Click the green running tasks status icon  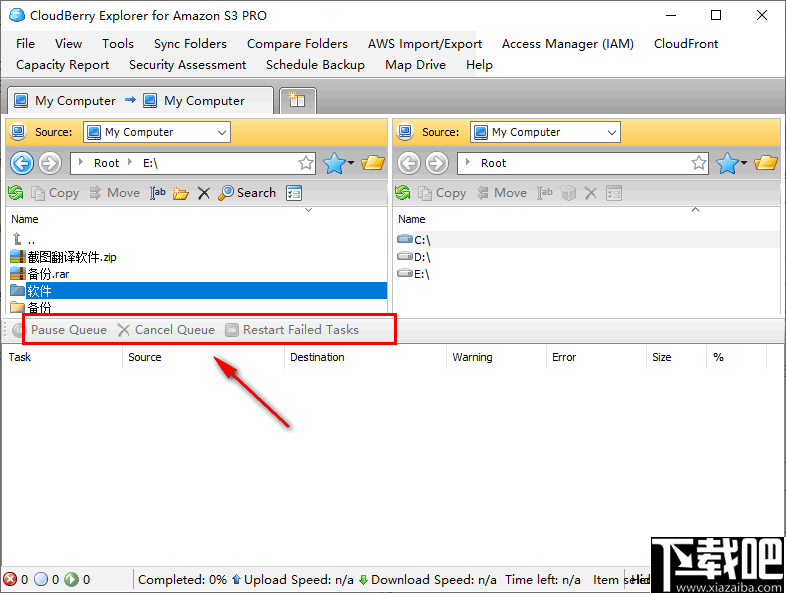click(x=72, y=579)
